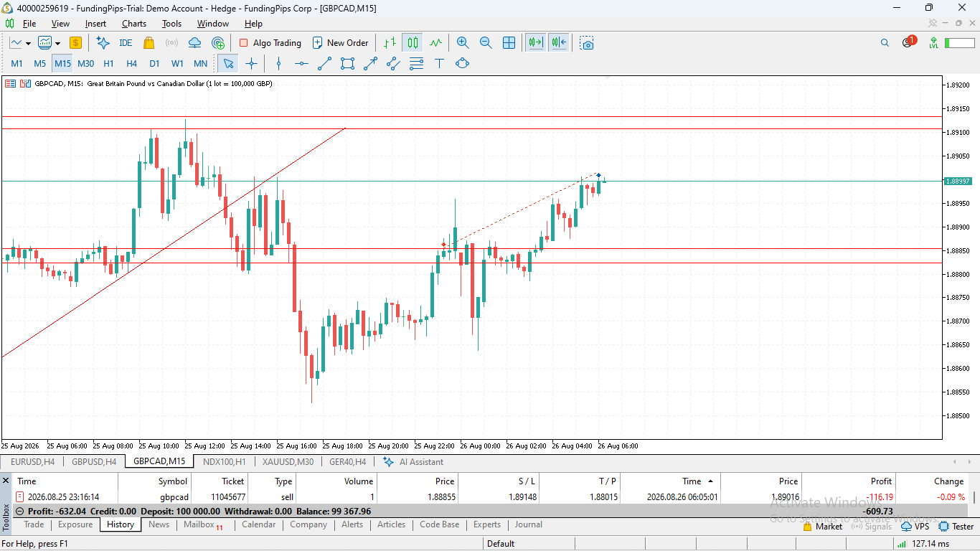Toggle chart auto scroll to latest bar
The image size is (980, 551).
(535, 43)
